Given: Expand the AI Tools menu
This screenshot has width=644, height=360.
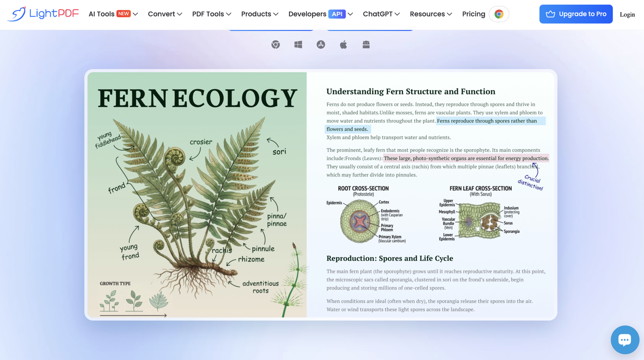Looking at the screenshot, I should (113, 14).
